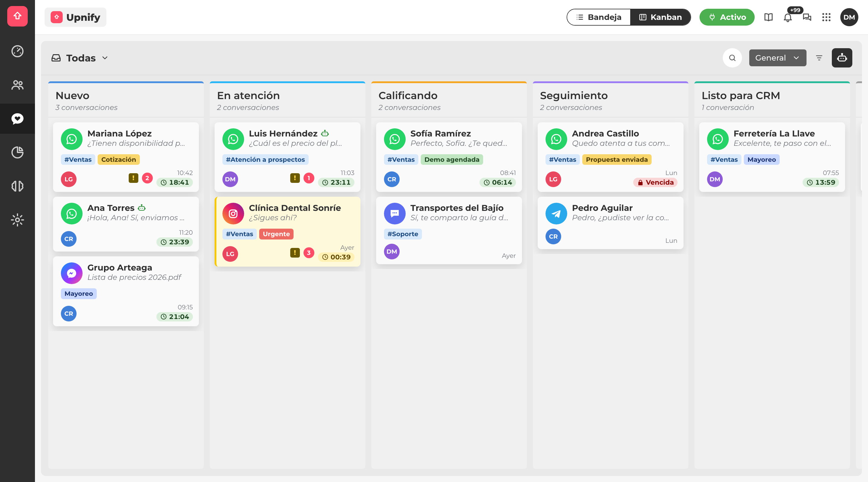Click WhatsApp icon on Mariana López card
This screenshot has width=868, height=482.
click(71, 139)
